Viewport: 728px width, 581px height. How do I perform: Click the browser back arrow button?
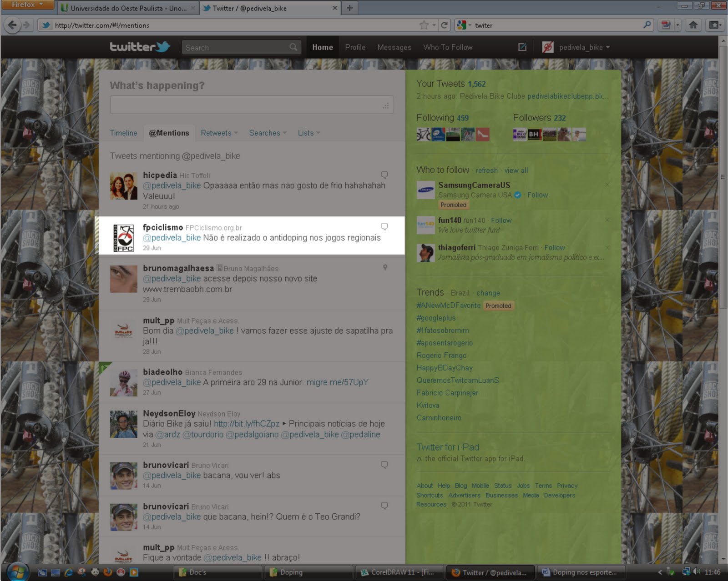12,25
